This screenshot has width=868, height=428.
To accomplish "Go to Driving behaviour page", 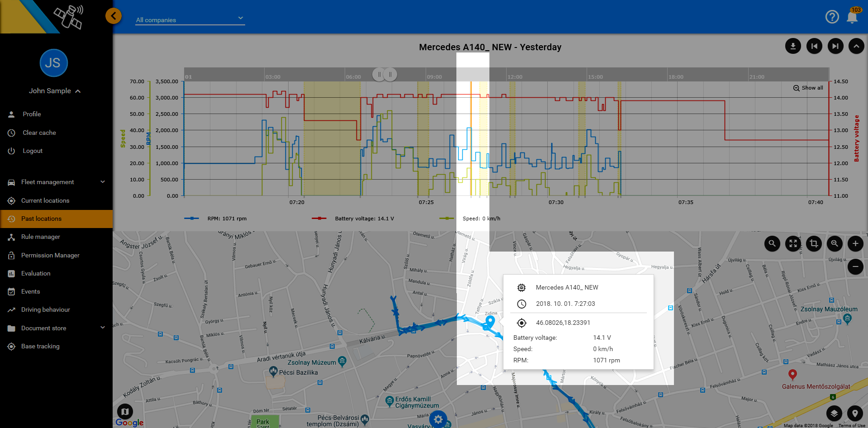I will 45,309.
